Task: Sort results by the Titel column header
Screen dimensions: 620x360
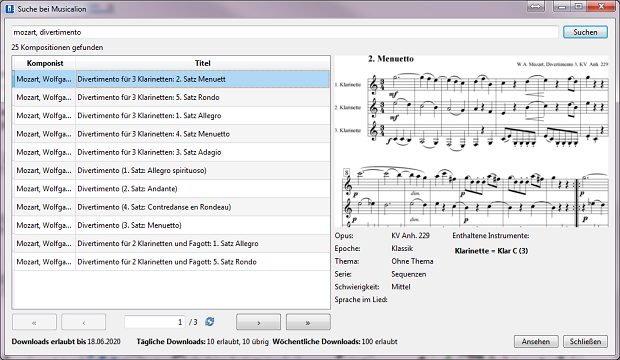Action: click(x=202, y=63)
